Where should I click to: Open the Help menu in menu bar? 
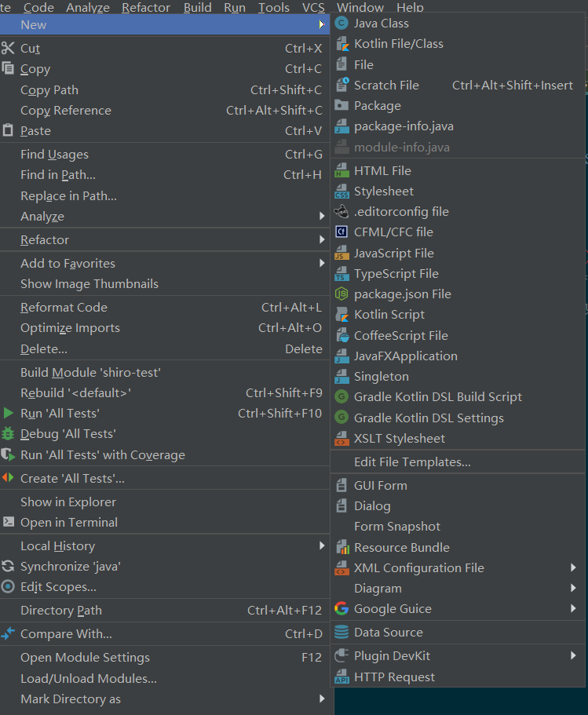[410, 7]
